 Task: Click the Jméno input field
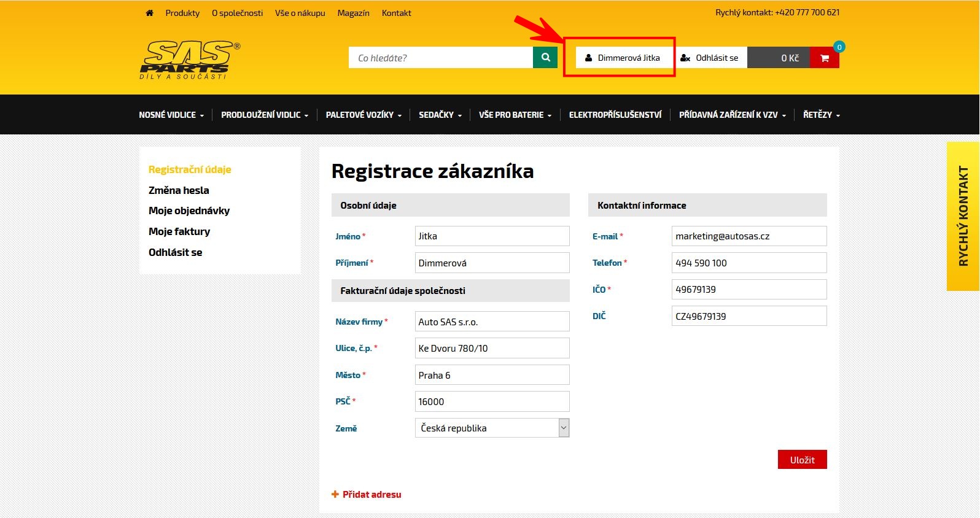[x=492, y=236]
